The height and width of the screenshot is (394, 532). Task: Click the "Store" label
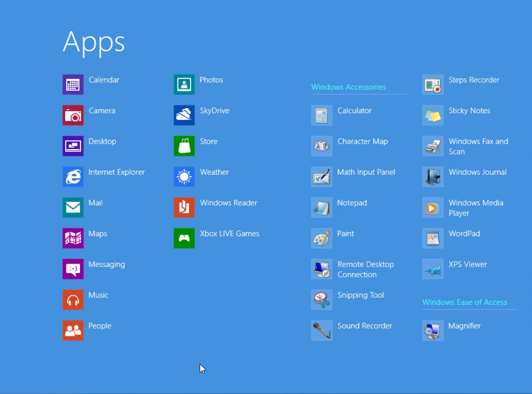tap(209, 142)
